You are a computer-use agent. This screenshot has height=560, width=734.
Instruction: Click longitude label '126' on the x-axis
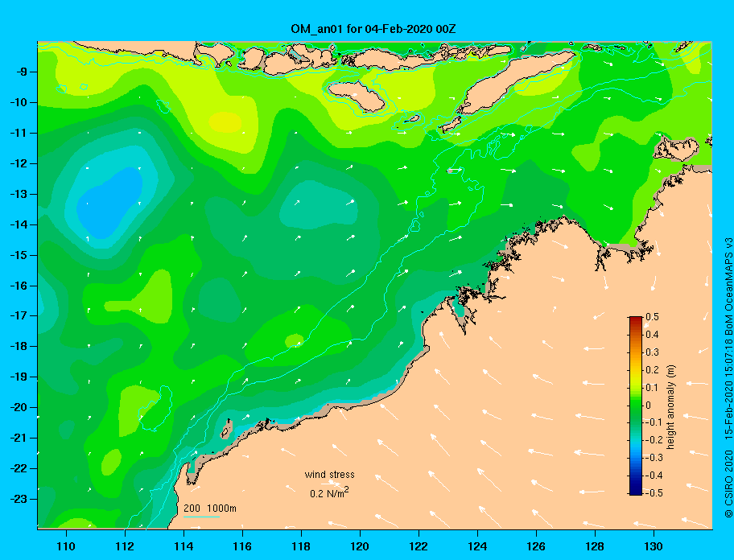536,546
